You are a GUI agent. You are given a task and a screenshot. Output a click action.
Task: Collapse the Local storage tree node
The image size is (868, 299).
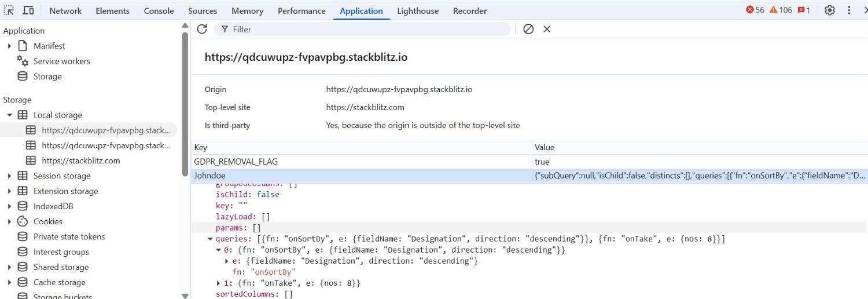[9, 115]
